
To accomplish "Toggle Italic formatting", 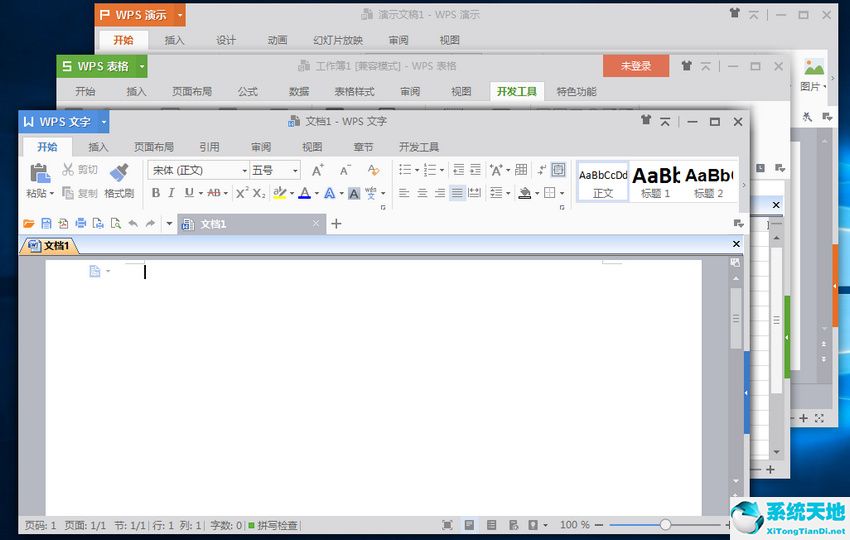I will point(171,193).
